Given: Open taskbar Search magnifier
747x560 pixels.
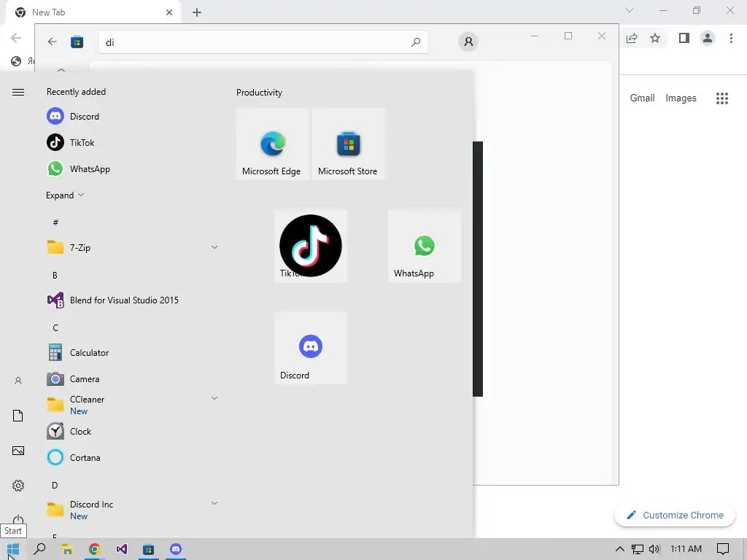Looking at the screenshot, I should 40,550.
